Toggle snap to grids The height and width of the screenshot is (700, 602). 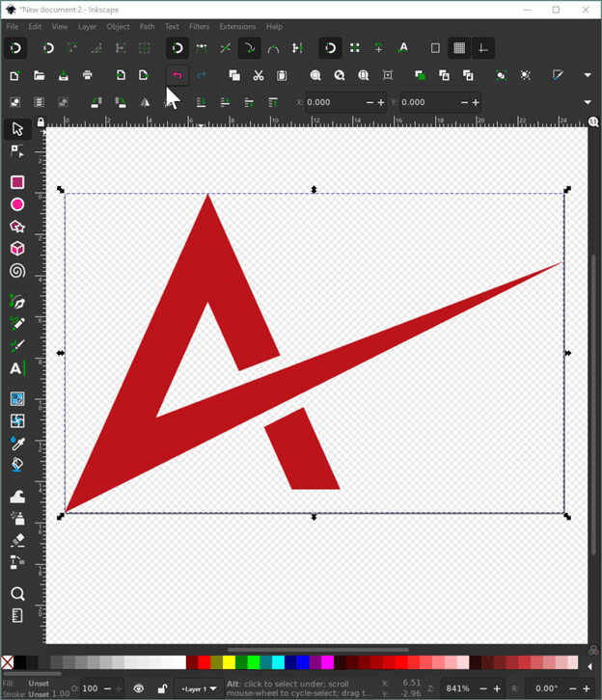point(459,48)
